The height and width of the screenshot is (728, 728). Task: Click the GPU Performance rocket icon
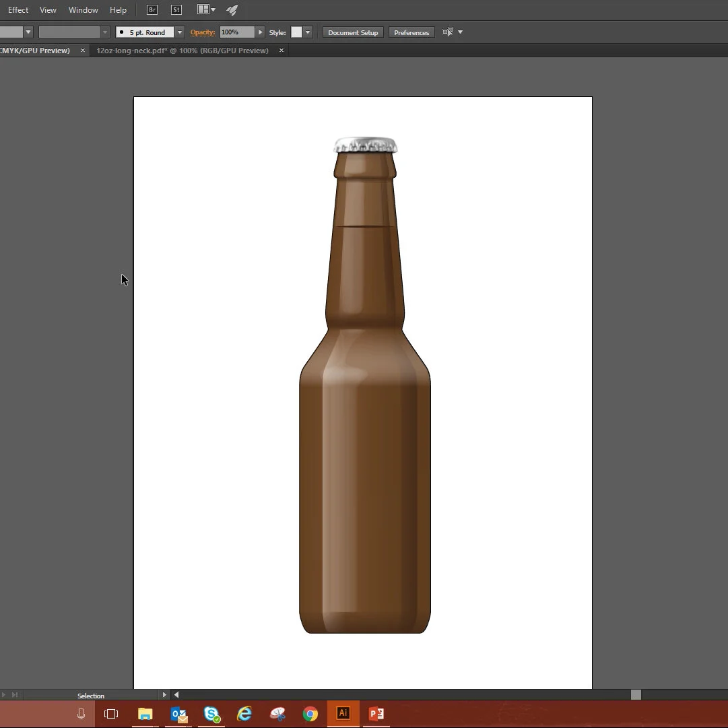(x=232, y=9)
